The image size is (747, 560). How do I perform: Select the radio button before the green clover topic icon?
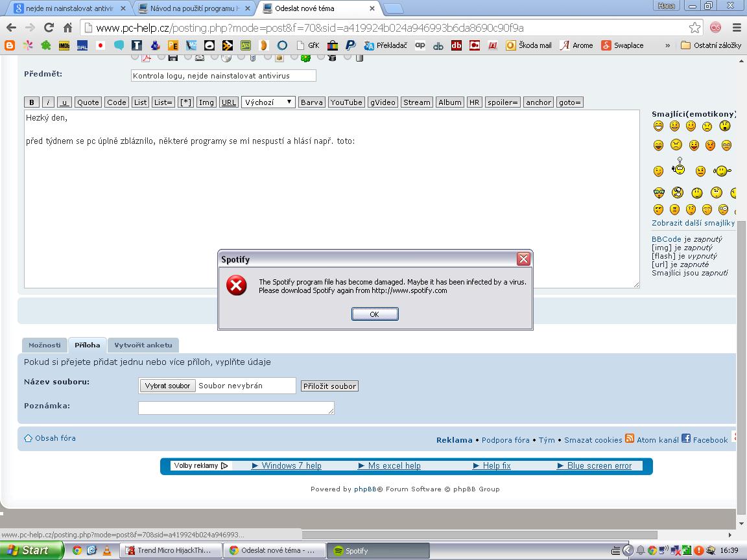[x=294, y=57]
